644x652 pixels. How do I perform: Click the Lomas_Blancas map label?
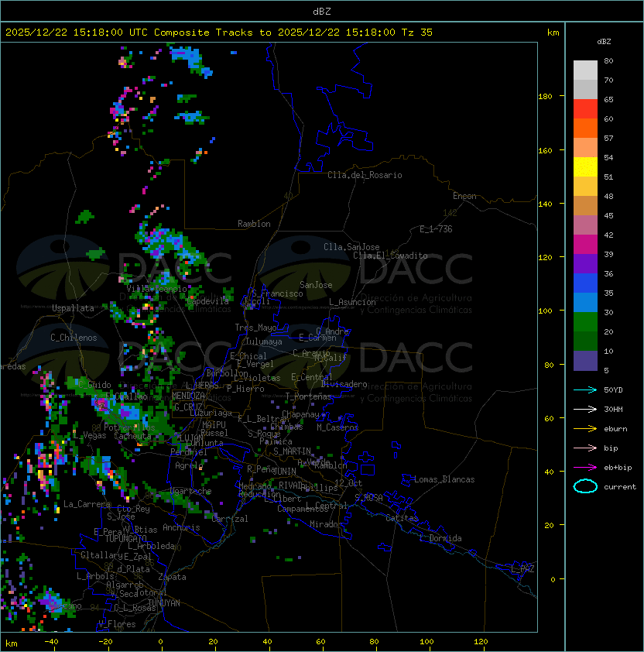[444, 479]
